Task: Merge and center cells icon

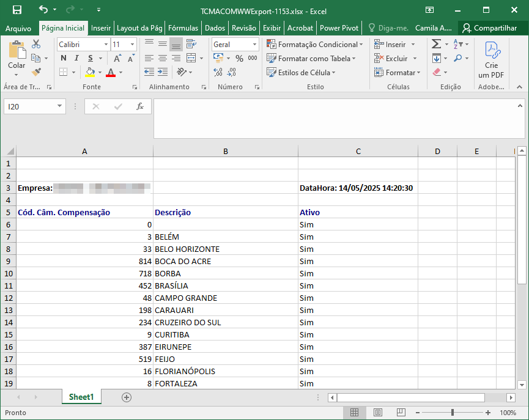Action: pos(191,58)
